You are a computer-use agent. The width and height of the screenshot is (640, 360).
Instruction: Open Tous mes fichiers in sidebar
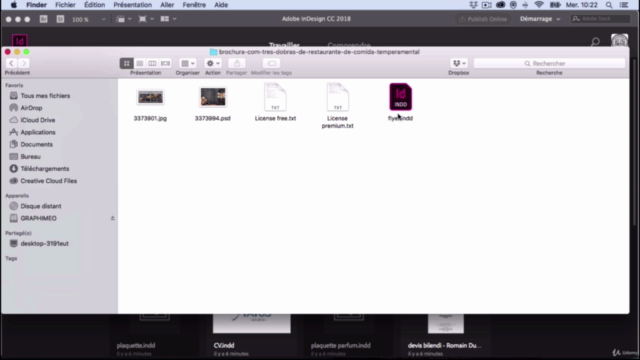click(45, 96)
